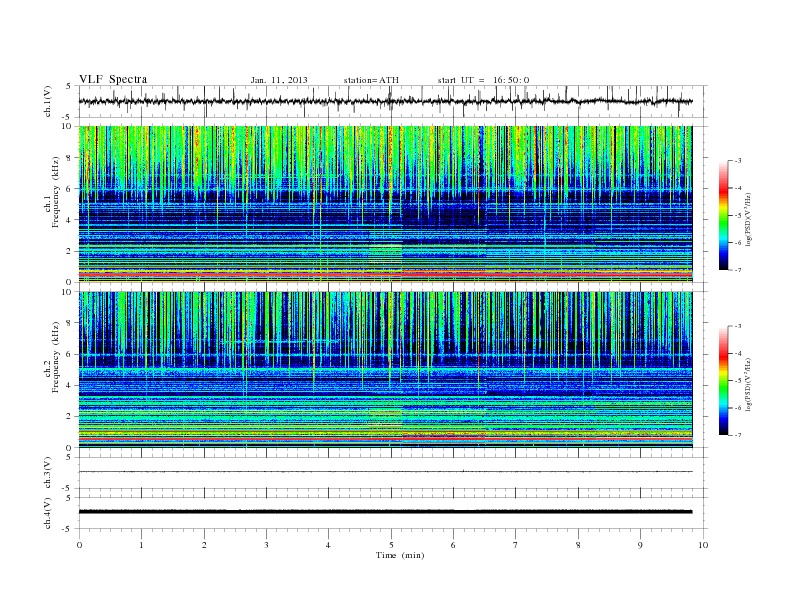Click the ch.2 spectrogram color scale bar
792x612 pixels.
[x=724, y=381]
